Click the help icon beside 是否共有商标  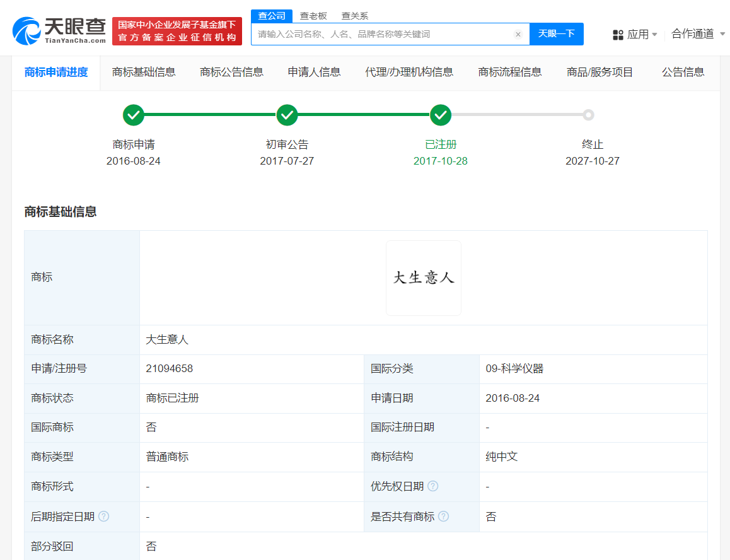[x=444, y=516]
